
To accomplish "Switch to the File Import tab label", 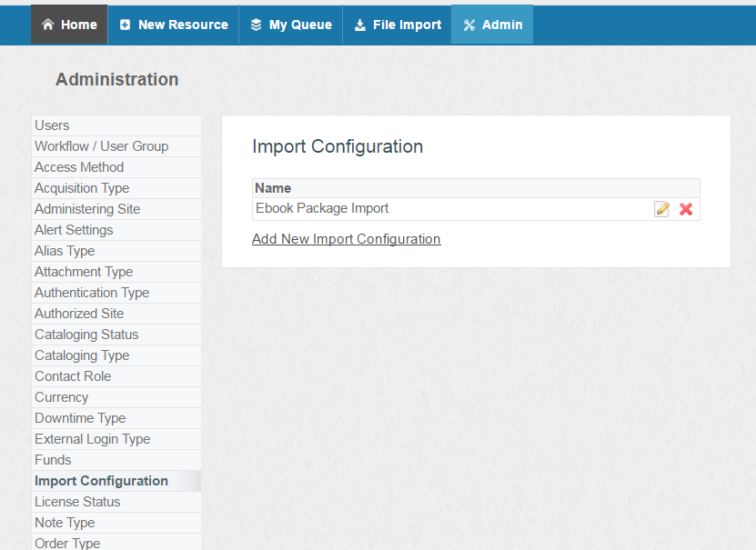I will 407,25.
